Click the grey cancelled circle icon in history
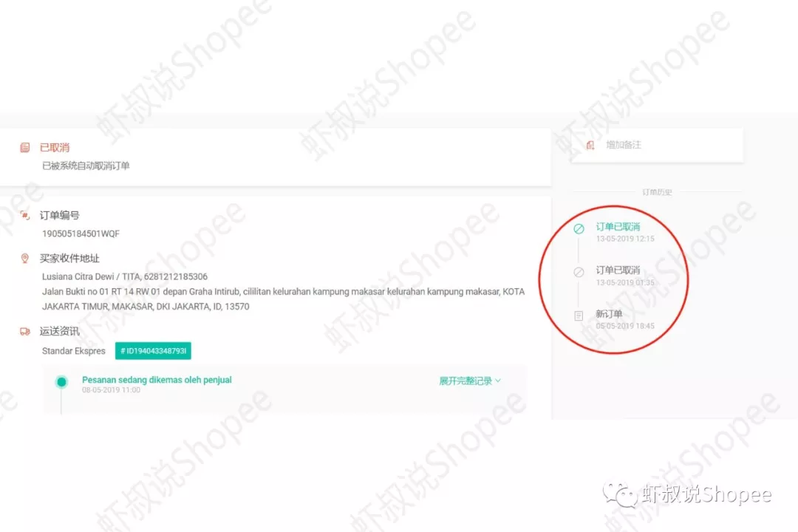 [x=579, y=273]
